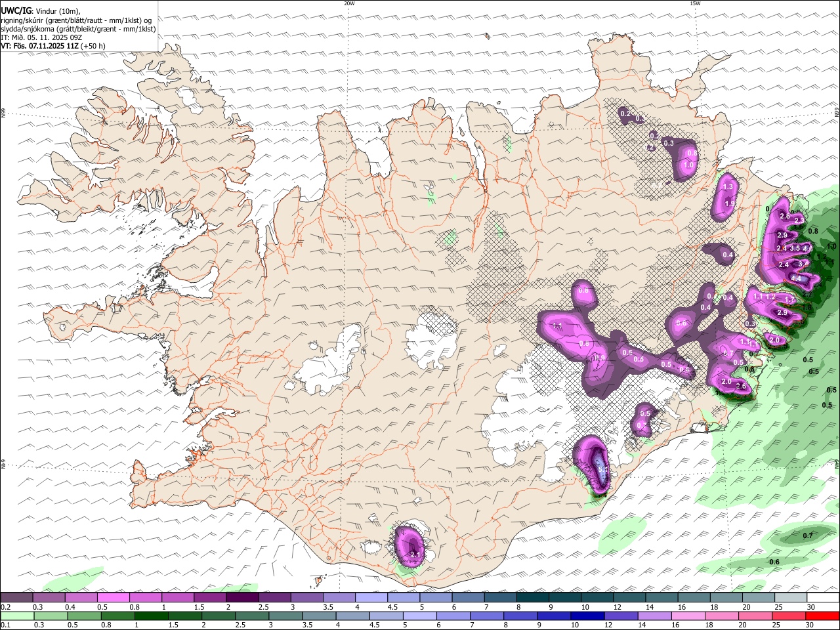Click the '25' label under the snow scale
Screen dimensions: 840x630
[779, 607]
